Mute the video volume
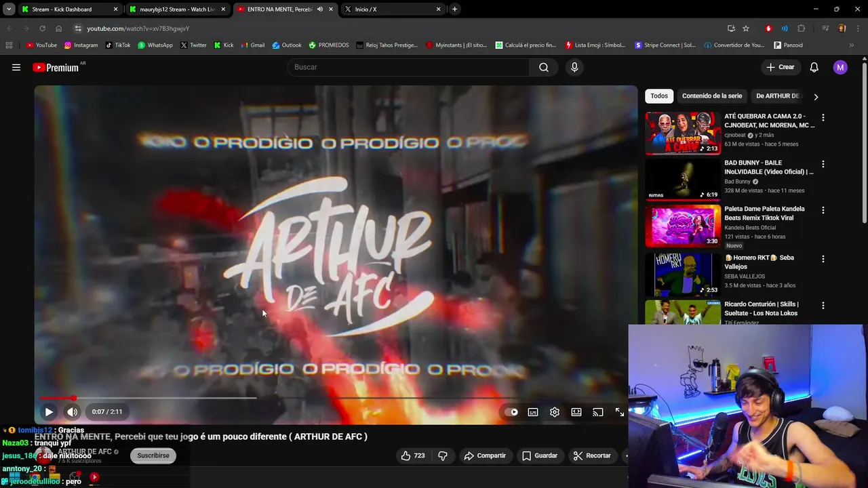The width and height of the screenshot is (868, 488). (x=72, y=411)
